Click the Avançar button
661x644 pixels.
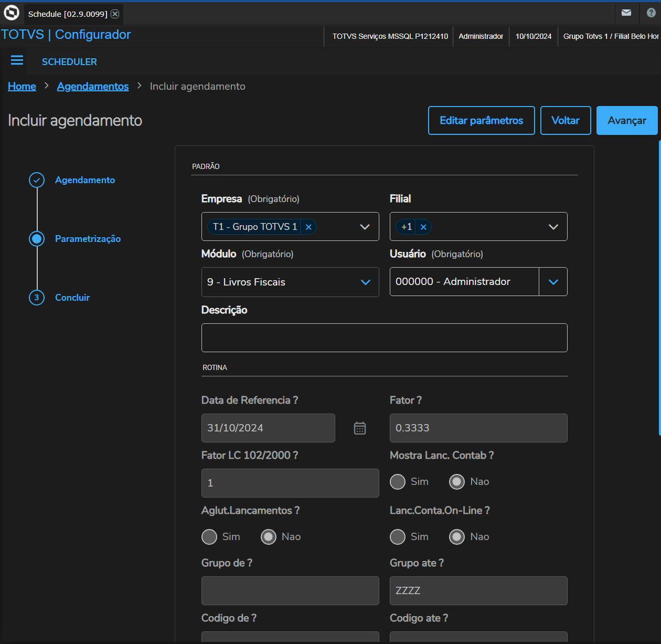(626, 121)
